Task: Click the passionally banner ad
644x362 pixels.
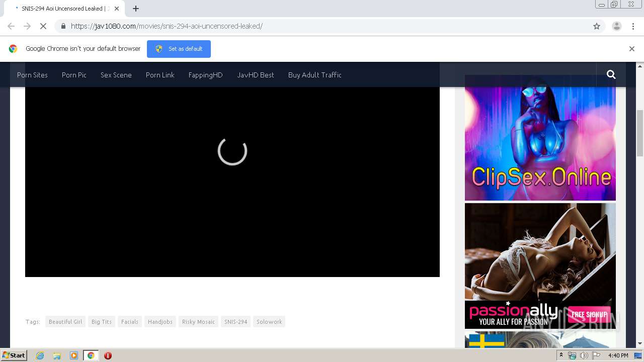Action: (540, 266)
